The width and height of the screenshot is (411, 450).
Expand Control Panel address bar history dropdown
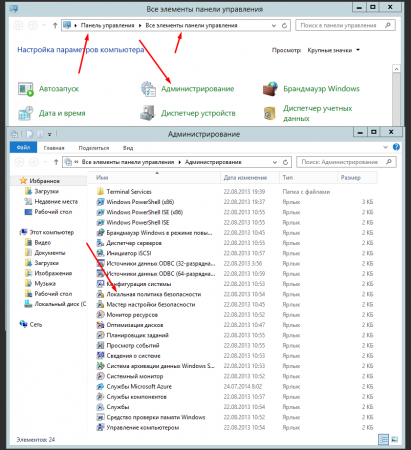[274, 25]
